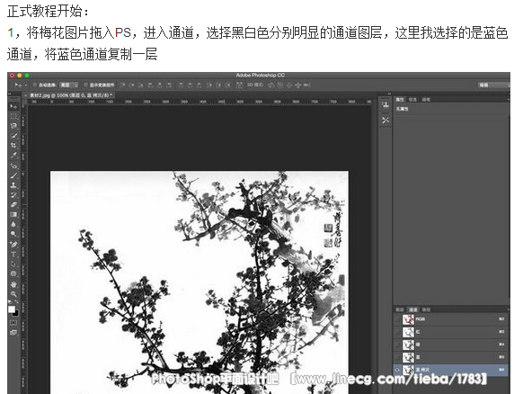This screenshot has height=394, width=532.
Task: Select the Path Selection tool
Action: [x=13, y=264]
